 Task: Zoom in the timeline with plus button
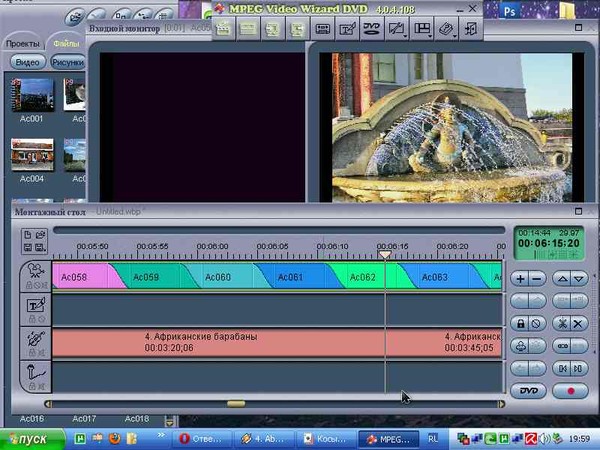[x=520, y=279]
